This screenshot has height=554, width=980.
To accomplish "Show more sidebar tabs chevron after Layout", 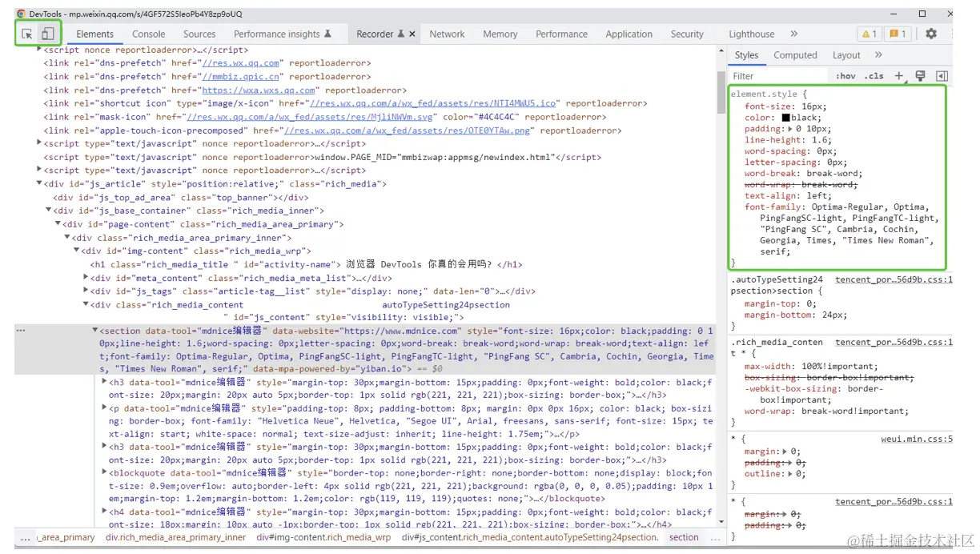I will click(878, 55).
